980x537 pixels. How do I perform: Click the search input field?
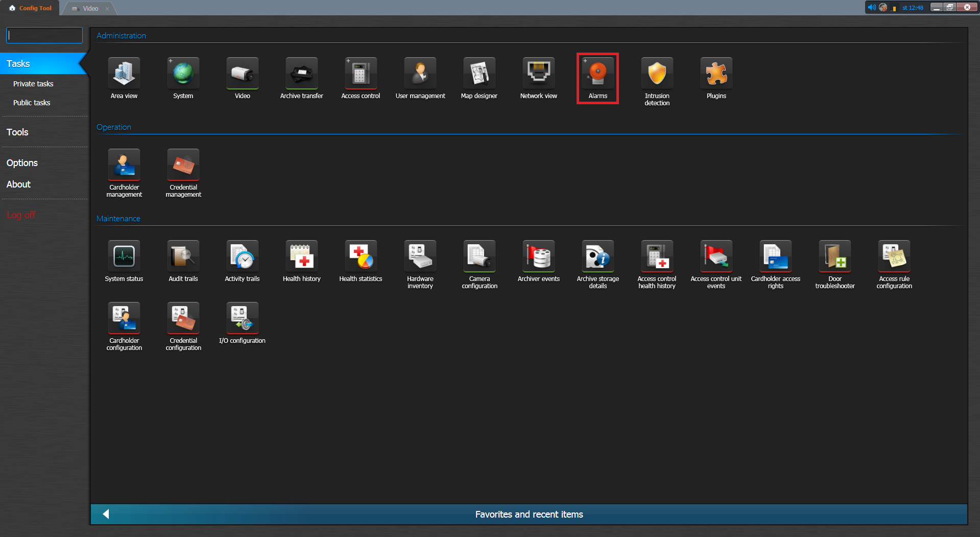(x=44, y=35)
